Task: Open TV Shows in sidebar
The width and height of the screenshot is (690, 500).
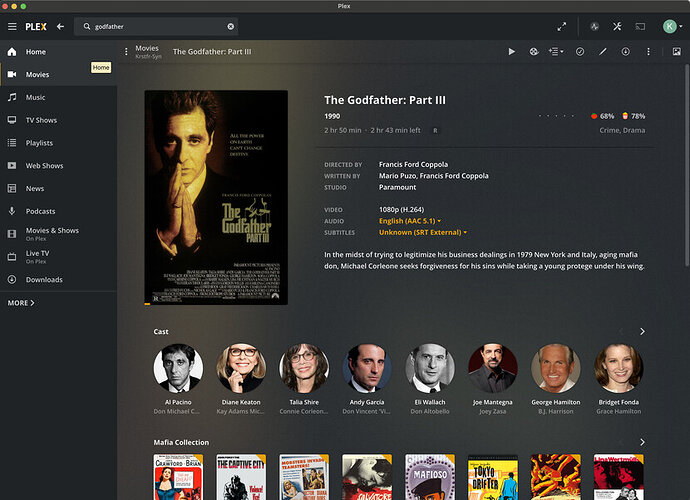Action: tap(59, 120)
